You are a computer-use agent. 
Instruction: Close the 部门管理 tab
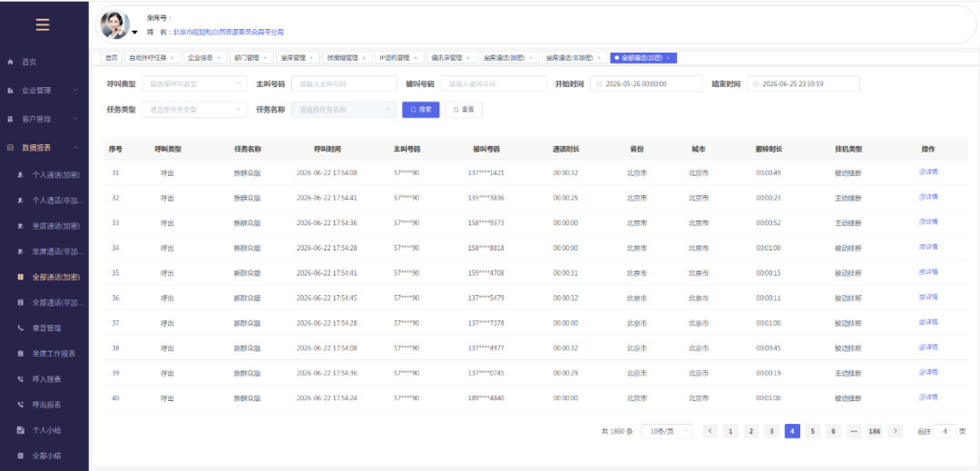[x=264, y=57]
